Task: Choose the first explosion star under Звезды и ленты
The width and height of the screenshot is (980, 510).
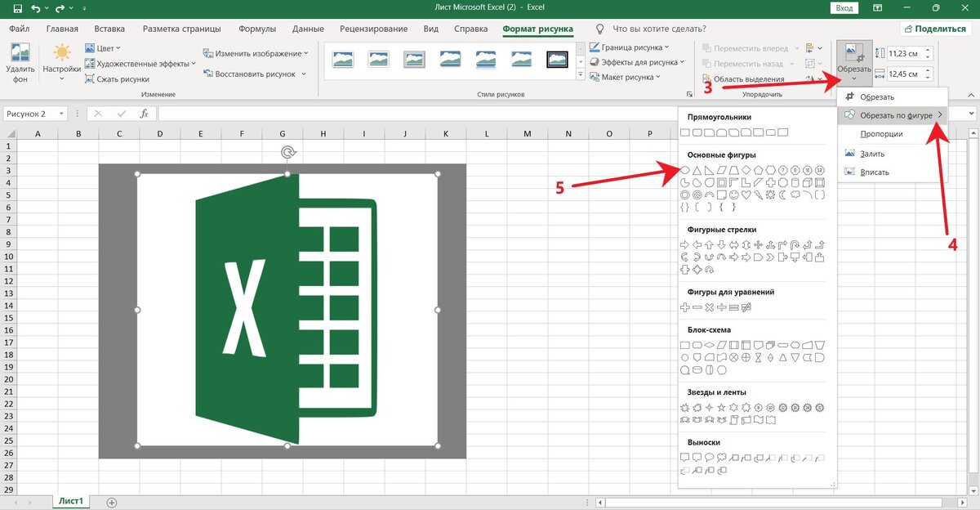Action: tap(685, 407)
